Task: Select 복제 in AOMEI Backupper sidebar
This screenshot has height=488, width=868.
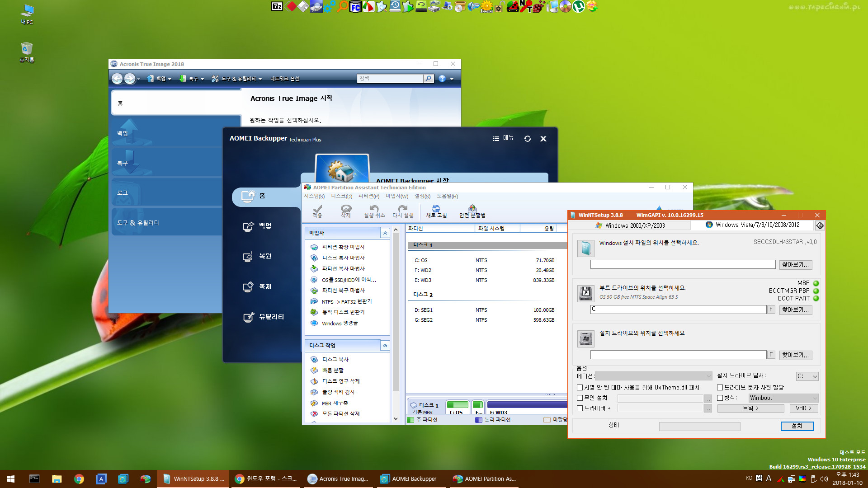Action: pos(257,287)
